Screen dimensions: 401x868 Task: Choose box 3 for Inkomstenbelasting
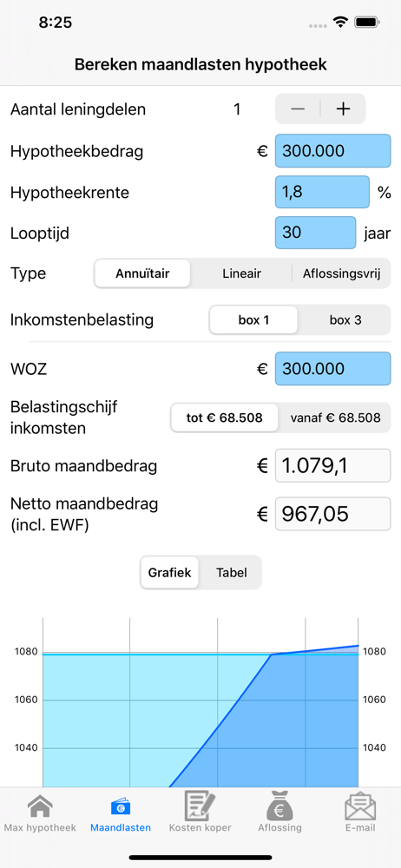(x=345, y=320)
